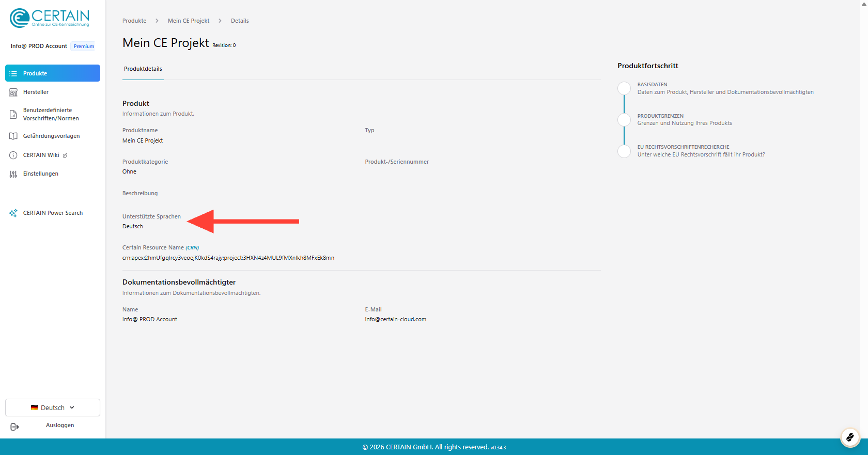Click the German flag icon
The height and width of the screenshot is (455, 868).
(x=34, y=407)
